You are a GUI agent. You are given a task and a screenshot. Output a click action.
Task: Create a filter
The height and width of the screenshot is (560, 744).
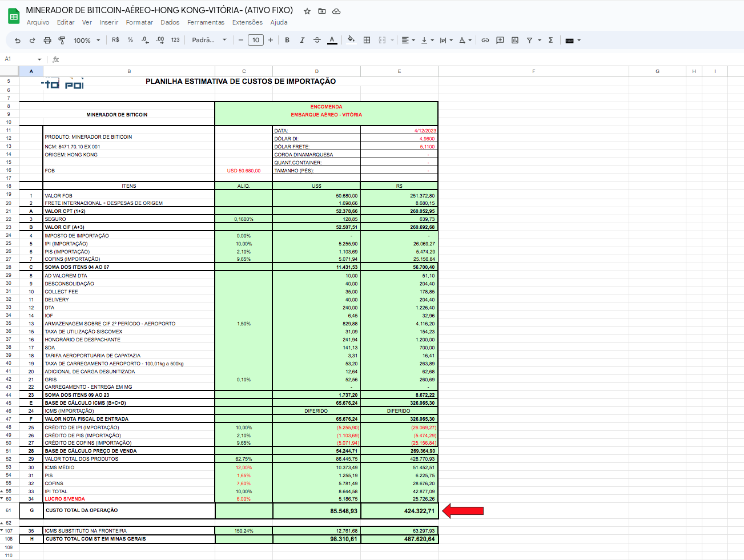(x=530, y=40)
